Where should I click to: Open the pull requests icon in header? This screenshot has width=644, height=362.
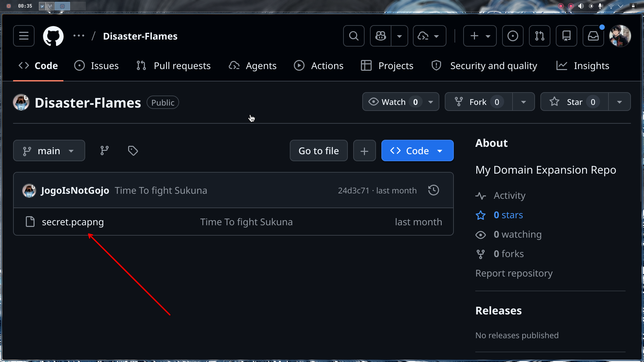coord(539,36)
